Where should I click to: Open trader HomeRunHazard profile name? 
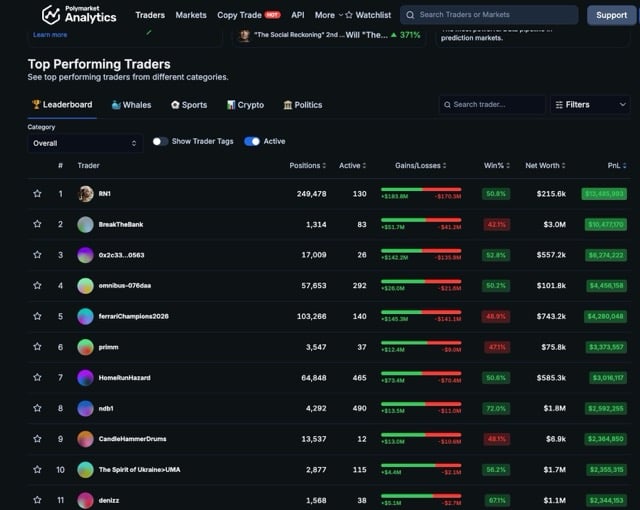(x=124, y=378)
